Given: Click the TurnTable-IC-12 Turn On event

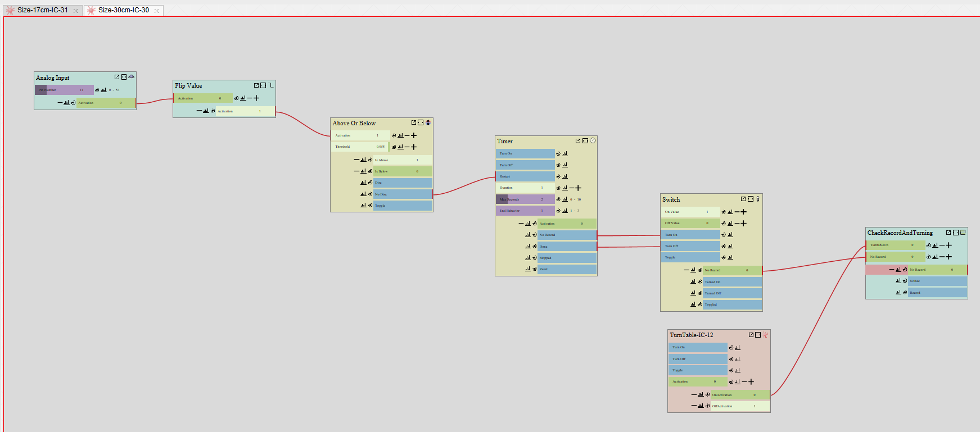Looking at the screenshot, I should [698, 347].
